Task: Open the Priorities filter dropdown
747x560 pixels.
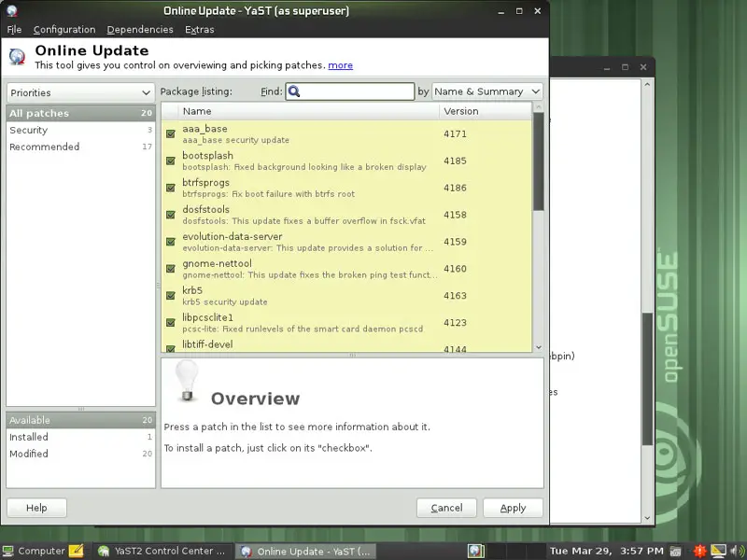Action: (x=80, y=92)
